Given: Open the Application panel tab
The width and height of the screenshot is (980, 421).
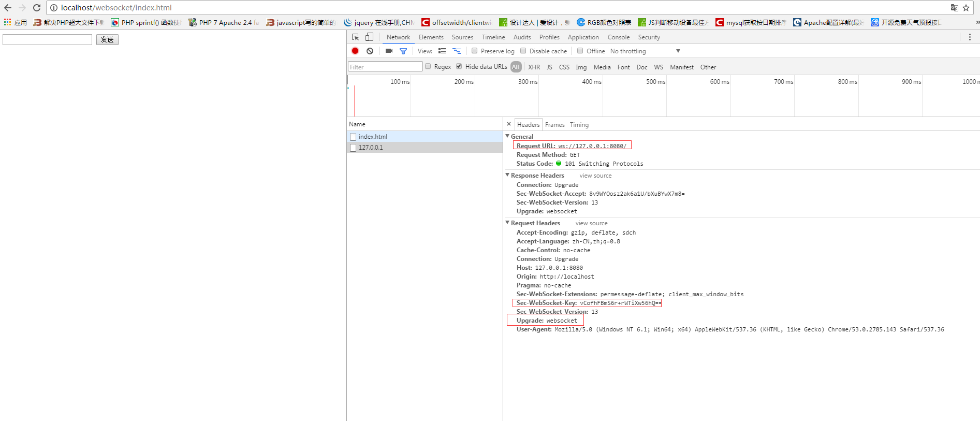Looking at the screenshot, I should pyautogui.click(x=583, y=37).
